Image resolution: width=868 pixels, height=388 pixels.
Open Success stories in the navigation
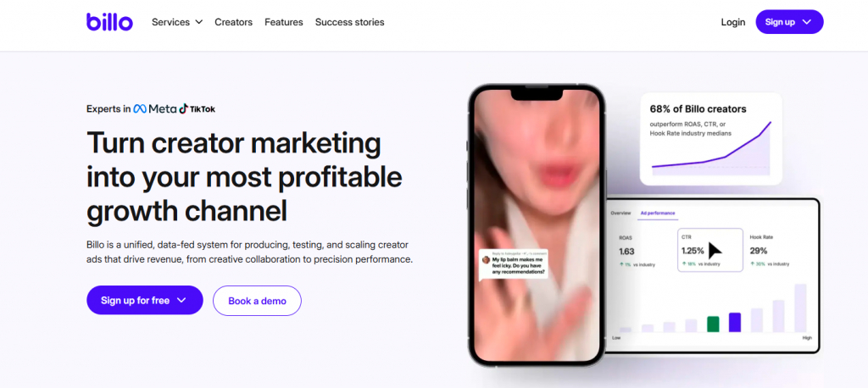pyautogui.click(x=350, y=22)
